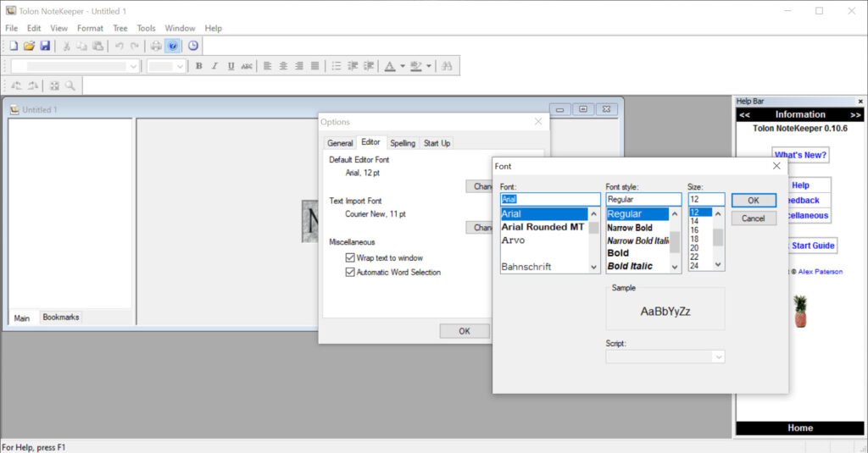
Task: Switch to Spelling tab in Options
Action: pos(403,143)
